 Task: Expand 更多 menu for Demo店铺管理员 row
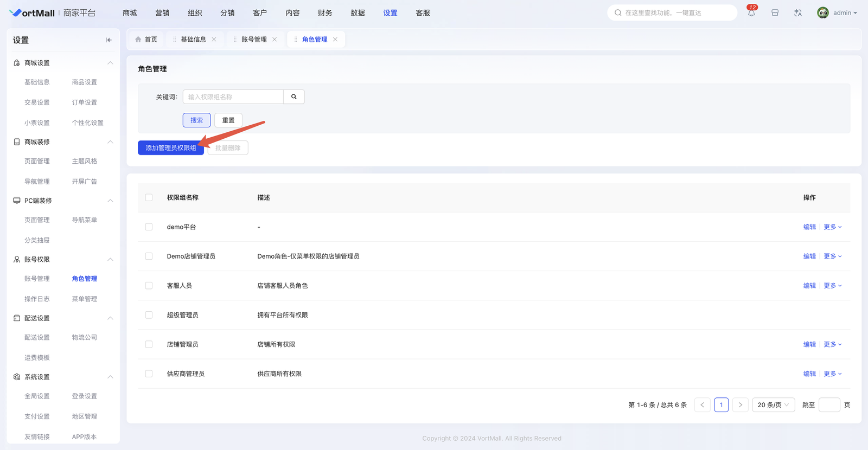(832, 256)
